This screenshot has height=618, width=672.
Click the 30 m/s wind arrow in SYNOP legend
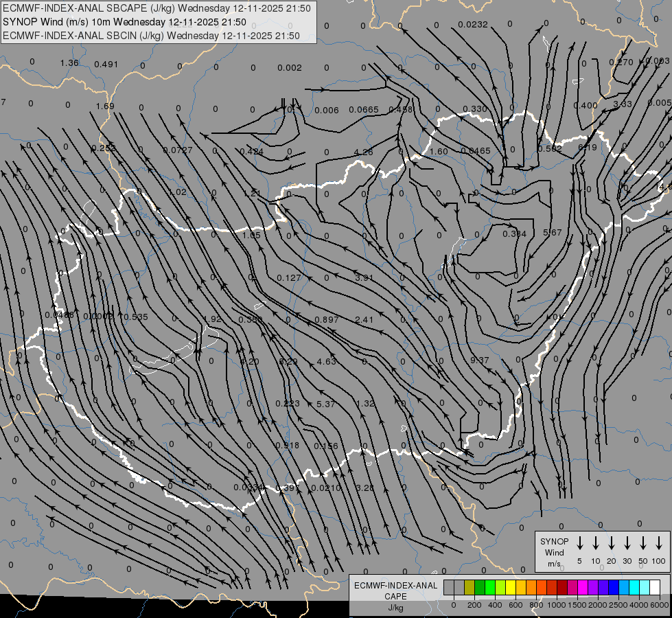point(627,543)
